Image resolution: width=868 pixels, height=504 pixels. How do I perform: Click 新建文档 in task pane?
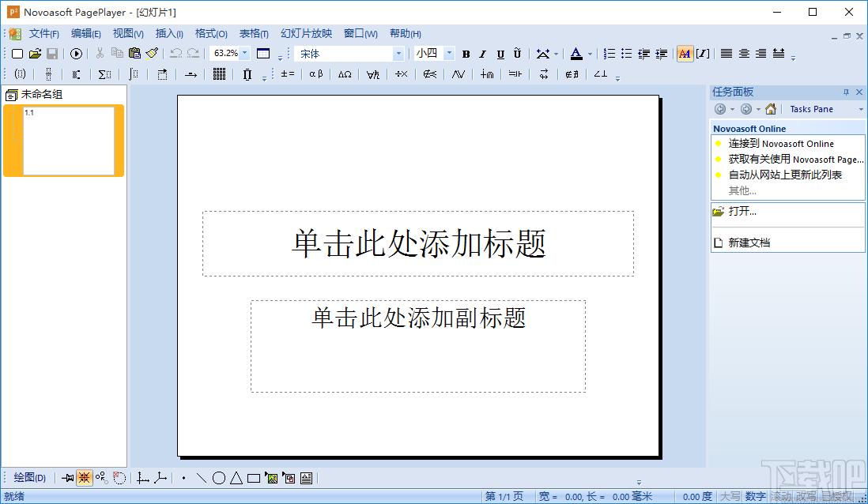click(x=749, y=243)
